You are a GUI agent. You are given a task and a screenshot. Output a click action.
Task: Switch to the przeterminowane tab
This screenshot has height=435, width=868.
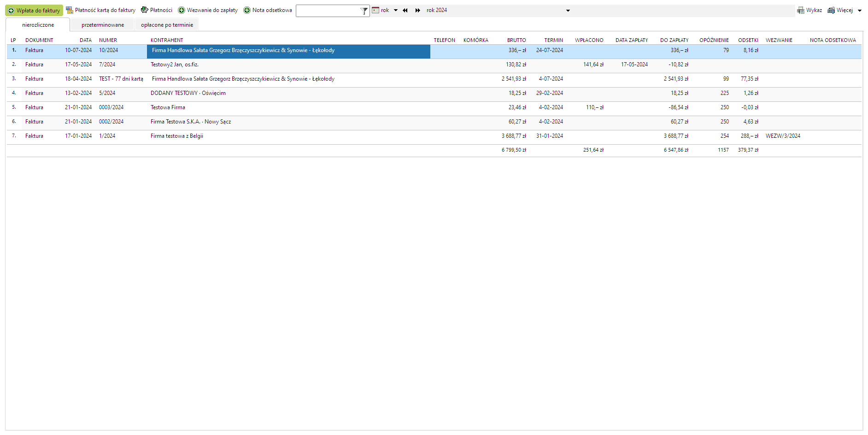coord(103,25)
